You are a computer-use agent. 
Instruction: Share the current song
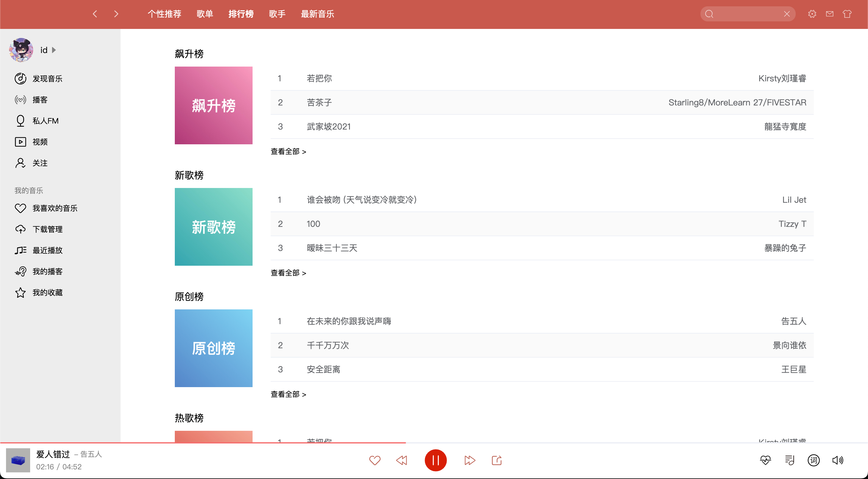click(497, 460)
